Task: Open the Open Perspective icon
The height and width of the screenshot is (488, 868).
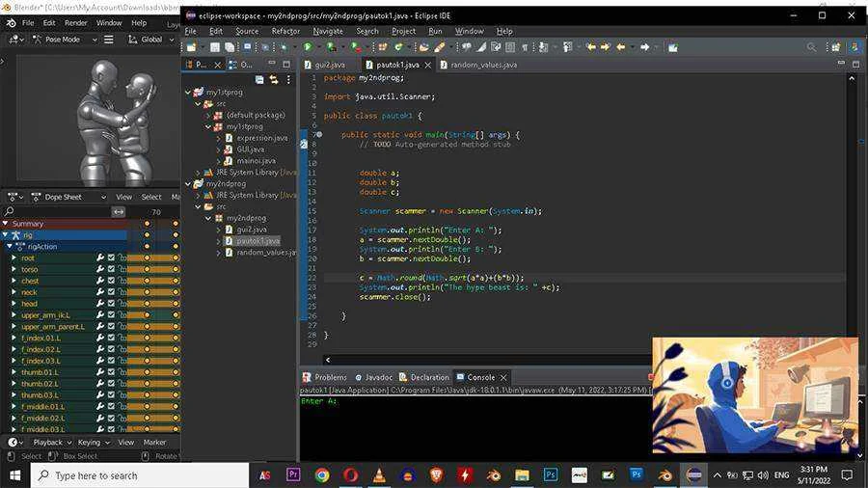Action: (x=836, y=47)
